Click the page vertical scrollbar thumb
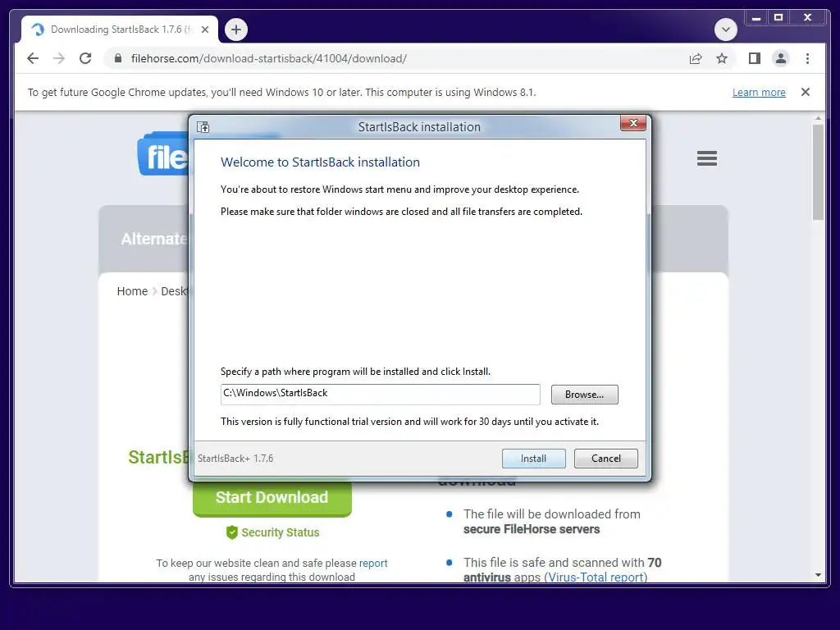840x630 pixels. pos(818,172)
